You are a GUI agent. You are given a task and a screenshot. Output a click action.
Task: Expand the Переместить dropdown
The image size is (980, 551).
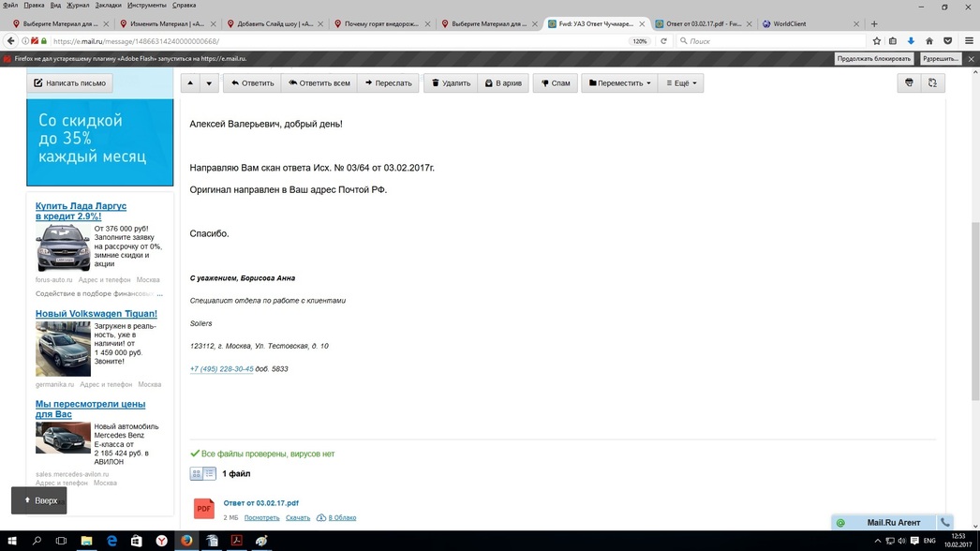click(x=619, y=83)
